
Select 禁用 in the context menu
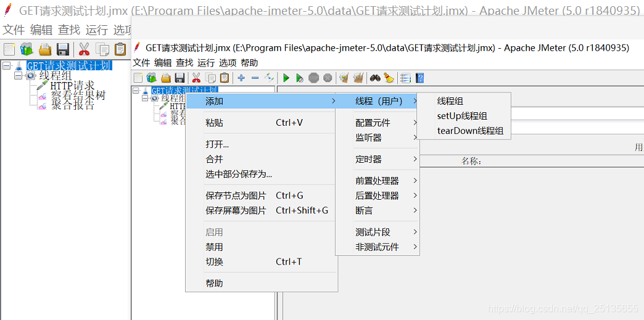point(261,247)
